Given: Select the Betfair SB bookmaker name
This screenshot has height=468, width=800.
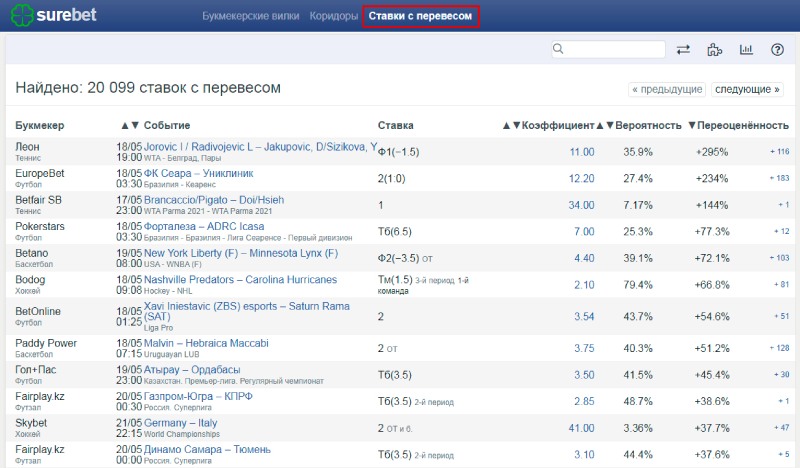Looking at the screenshot, I should pos(38,200).
